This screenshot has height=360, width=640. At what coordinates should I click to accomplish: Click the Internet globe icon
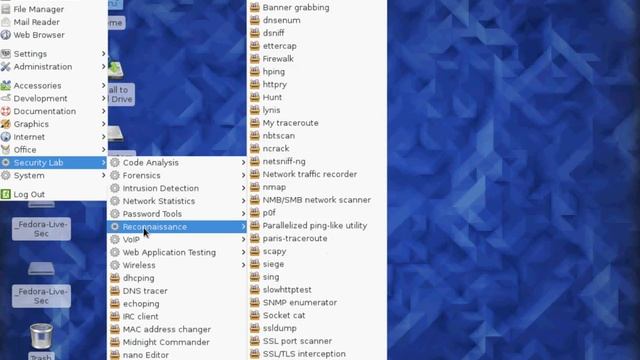(6, 137)
